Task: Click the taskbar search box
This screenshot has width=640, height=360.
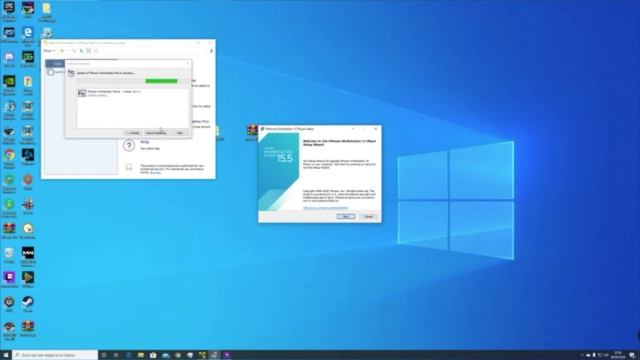Action: pos(55,355)
